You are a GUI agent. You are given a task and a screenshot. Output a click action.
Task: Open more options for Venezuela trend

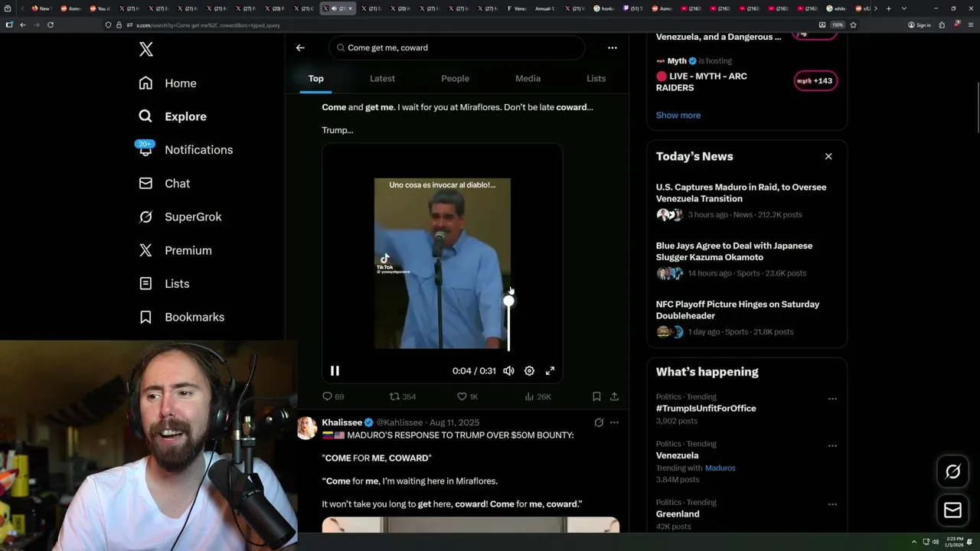pyautogui.click(x=832, y=445)
